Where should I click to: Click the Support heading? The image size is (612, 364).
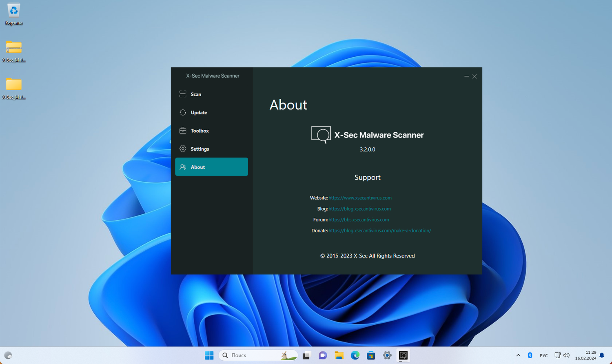coord(368,178)
